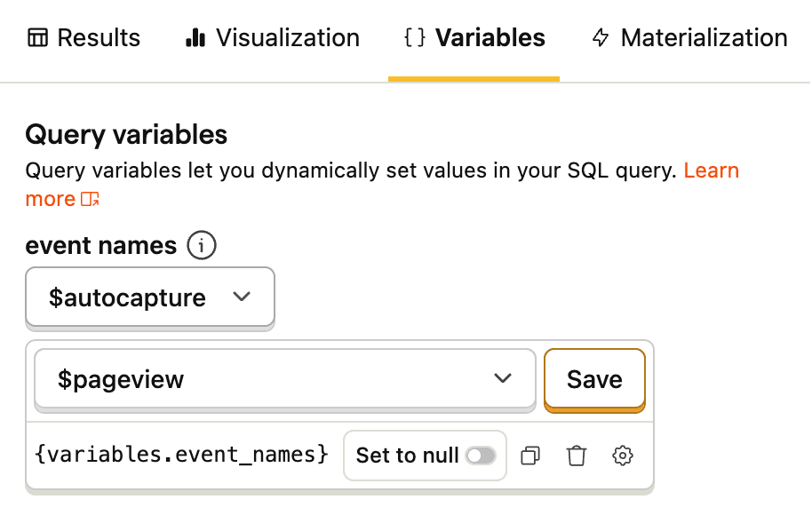This screenshot has width=812, height=531.
Task: Click the info icon beside event names
Action: (x=202, y=246)
